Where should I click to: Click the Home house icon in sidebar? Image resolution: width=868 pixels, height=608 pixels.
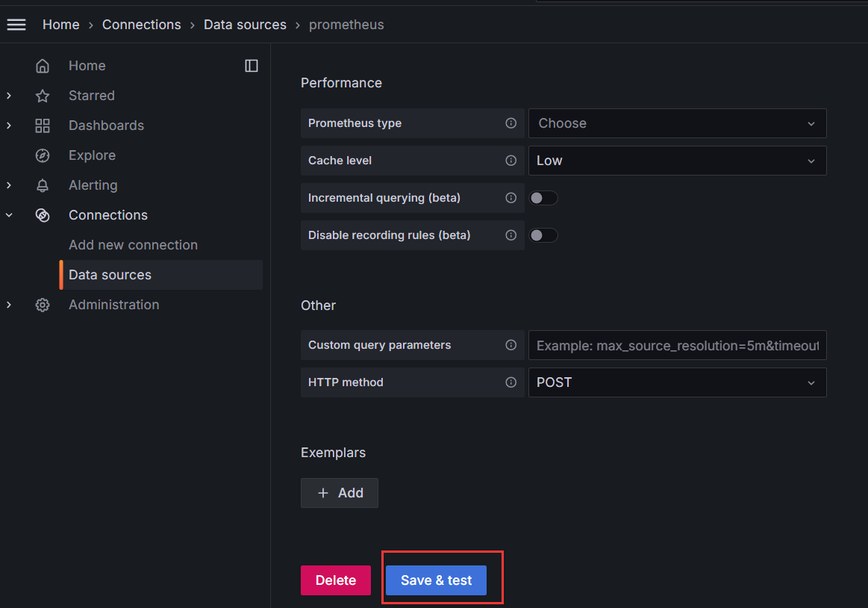(43, 66)
